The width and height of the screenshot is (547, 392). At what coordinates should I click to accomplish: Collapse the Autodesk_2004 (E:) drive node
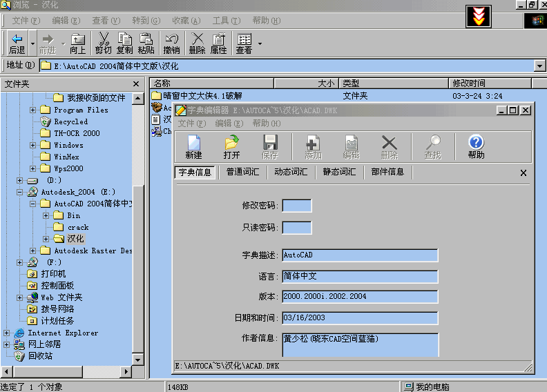tap(21, 192)
